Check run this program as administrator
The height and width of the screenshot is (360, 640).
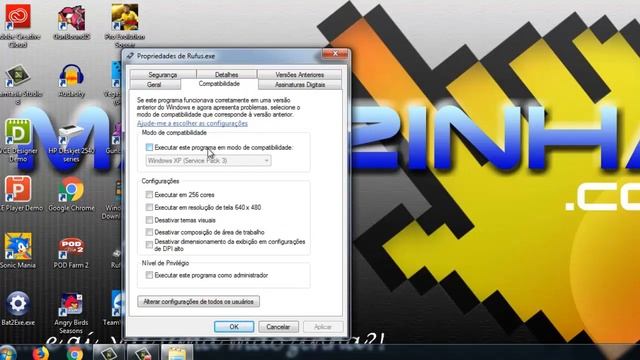(149, 275)
